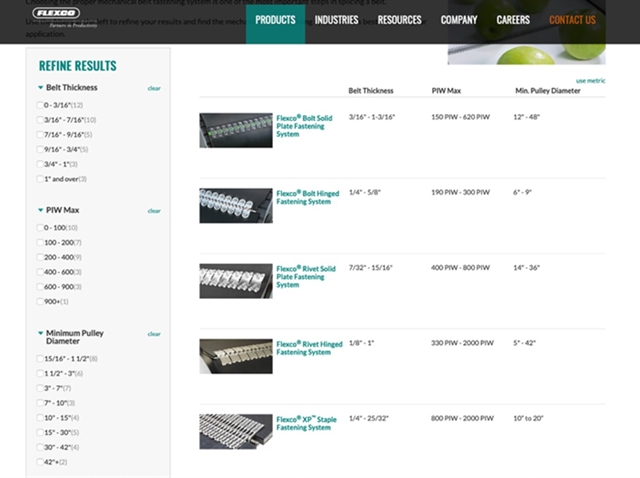Tick the 400 - 600 PIW Max checkbox
This screenshot has width=640, height=478.
(40, 272)
